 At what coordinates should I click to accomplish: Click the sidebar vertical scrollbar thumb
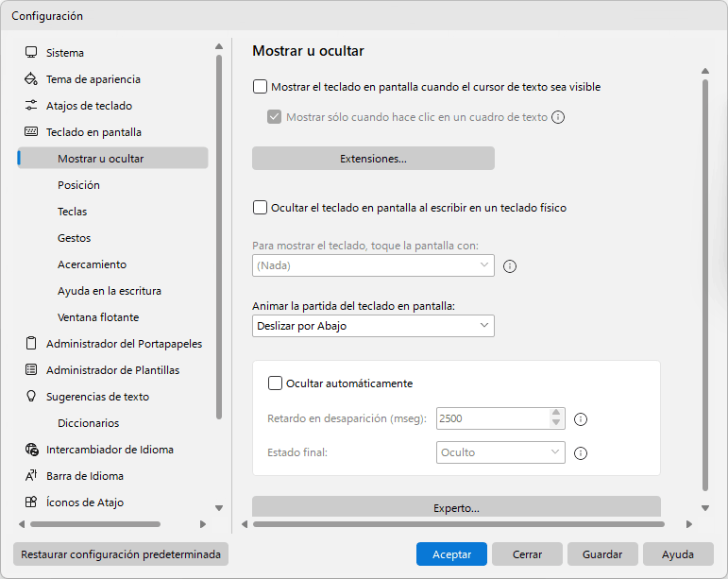click(x=219, y=237)
